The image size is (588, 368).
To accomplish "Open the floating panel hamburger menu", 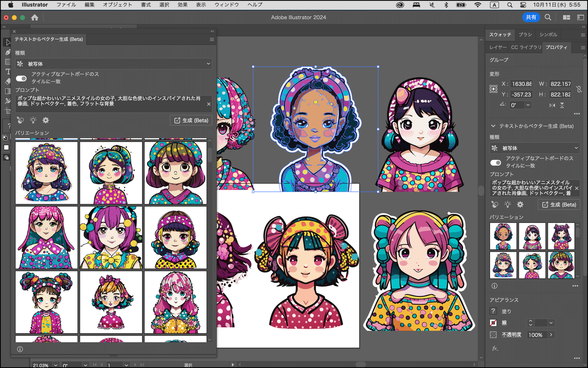I will click(212, 39).
